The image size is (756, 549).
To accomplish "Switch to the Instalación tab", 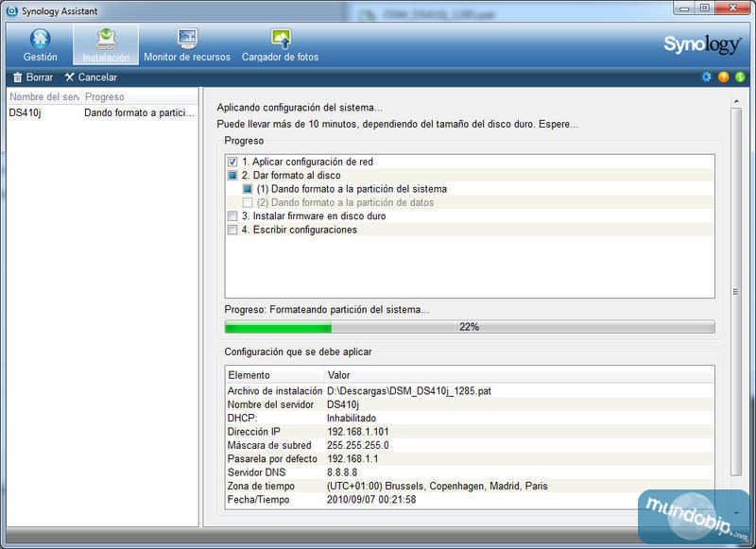I will pyautogui.click(x=106, y=44).
